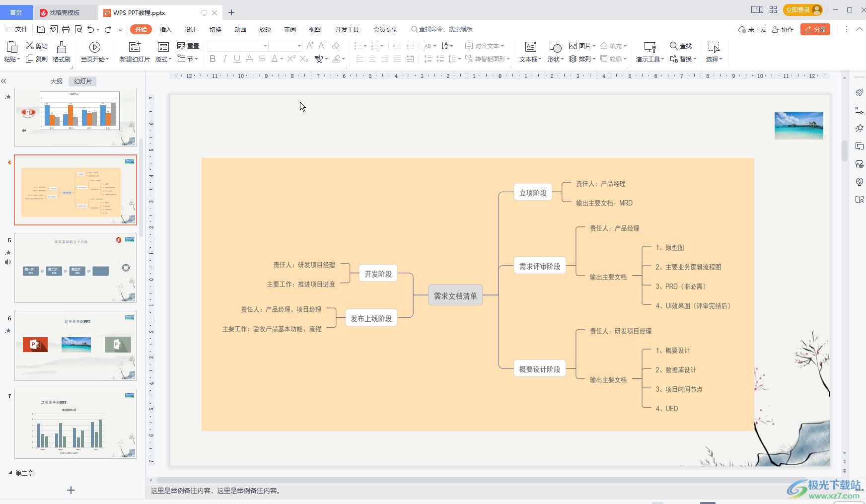This screenshot has width=866, height=504.
Task: Select slide 5 thumbnail
Action: tap(75, 268)
